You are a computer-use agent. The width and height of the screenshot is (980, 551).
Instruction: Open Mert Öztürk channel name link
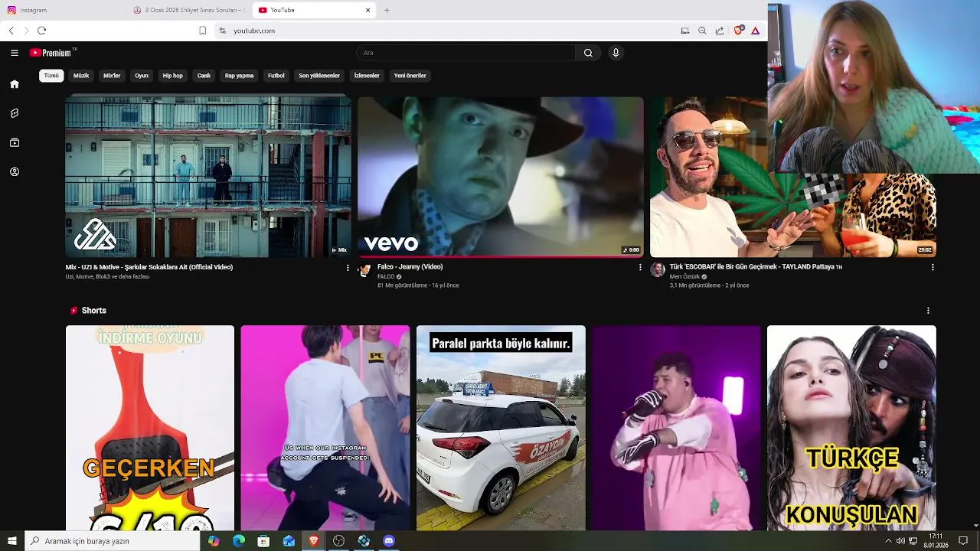pos(684,276)
